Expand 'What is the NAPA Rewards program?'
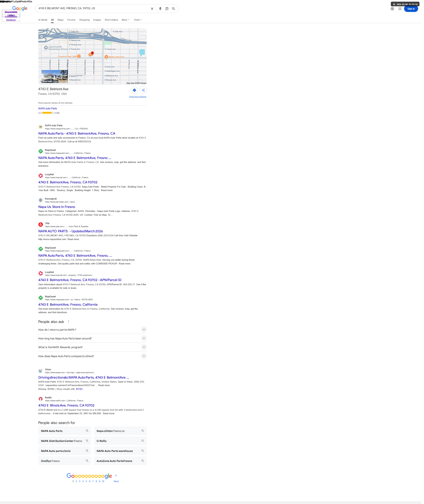 tap(144, 347)
